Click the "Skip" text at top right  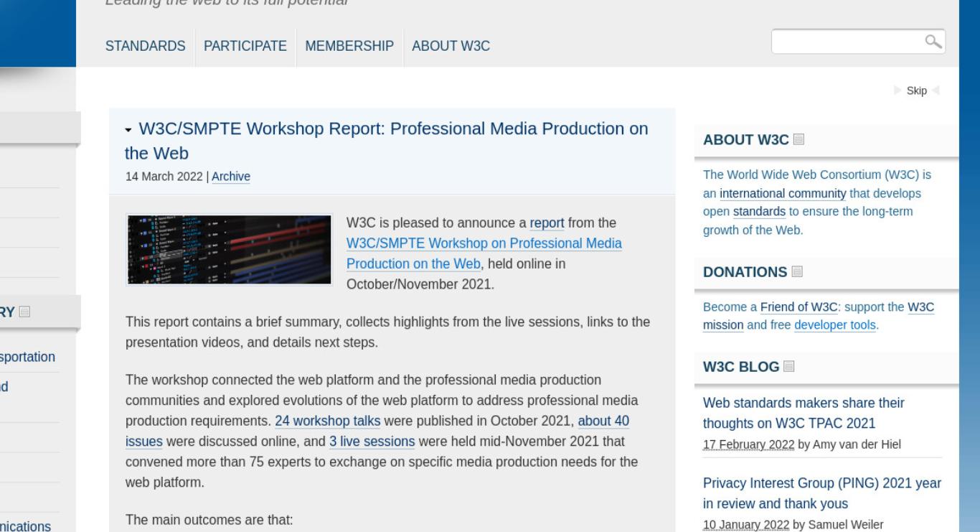pos(917,90)
